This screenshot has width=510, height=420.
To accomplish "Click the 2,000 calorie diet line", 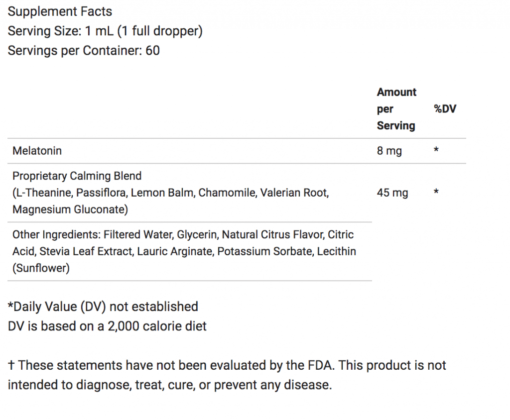I will pyautogui.click(x=107, y=326).
